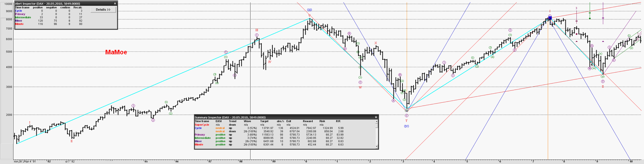Screen dimensions: 644x164
Task: Close the Summary Inspector panel
Action: click(x=376, y=117)
